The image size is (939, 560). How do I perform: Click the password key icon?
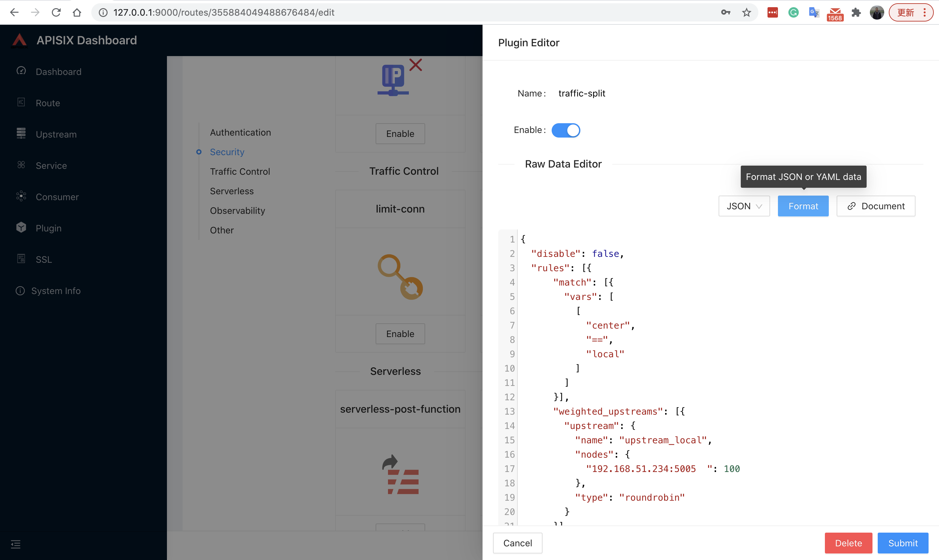pos(725,12)
